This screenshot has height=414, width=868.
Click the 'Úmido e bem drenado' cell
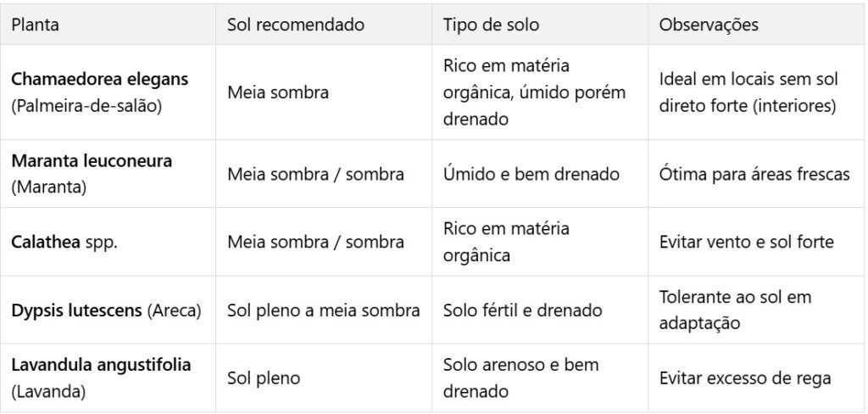click(x=531, y=174)
